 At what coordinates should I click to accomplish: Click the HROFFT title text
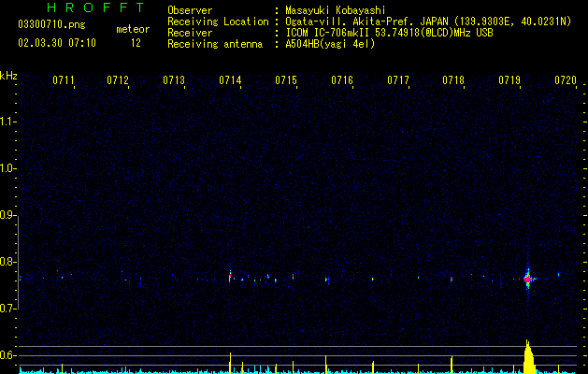[x=95, y=7]
